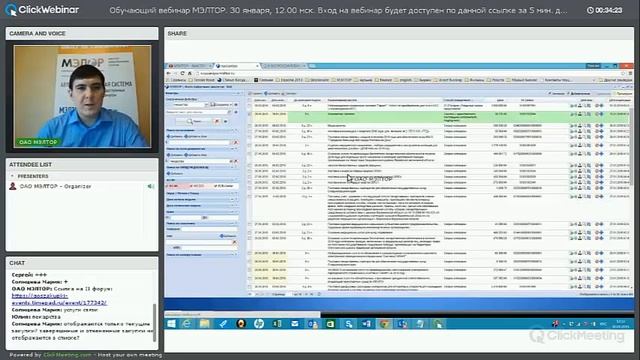
Task: Open a new tab in shared browser
Action: tap(312, 66)
